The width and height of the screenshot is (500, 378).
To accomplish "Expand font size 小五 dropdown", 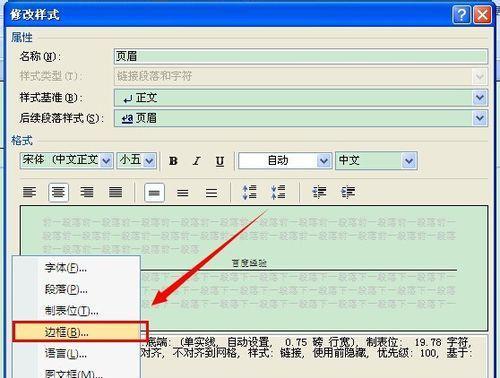I will tap(149, 161).
